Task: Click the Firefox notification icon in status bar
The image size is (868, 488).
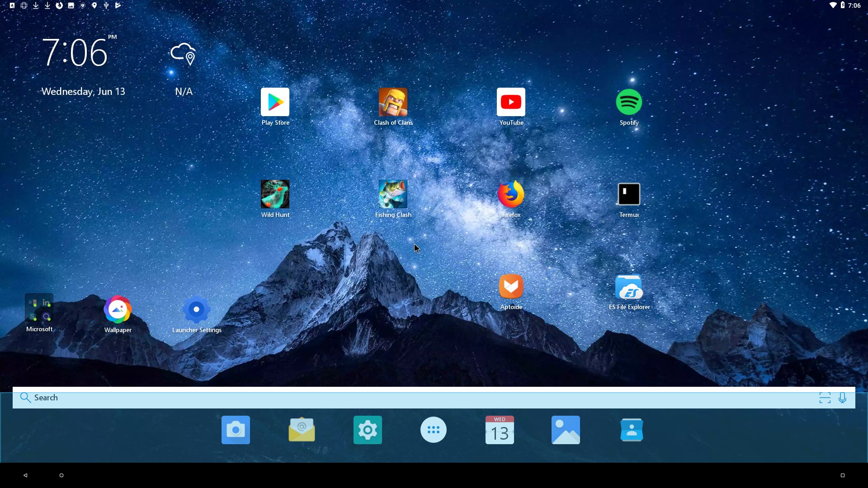Action: click(x=59, y=5)
